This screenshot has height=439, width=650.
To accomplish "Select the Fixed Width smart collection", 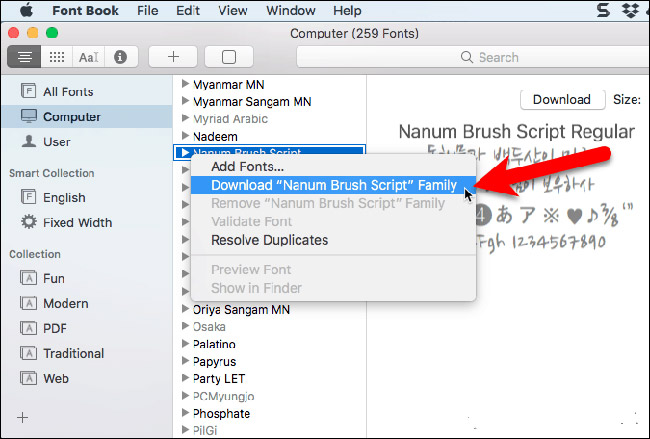I will pos(87,222).
